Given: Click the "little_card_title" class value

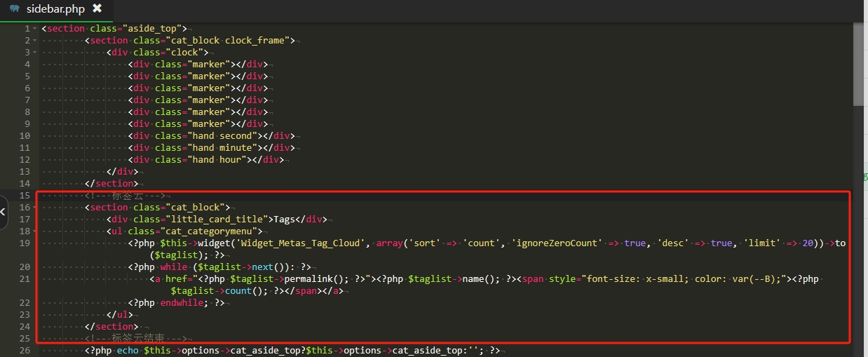Looking at the screenshot, I should click(x=217, y=220).
